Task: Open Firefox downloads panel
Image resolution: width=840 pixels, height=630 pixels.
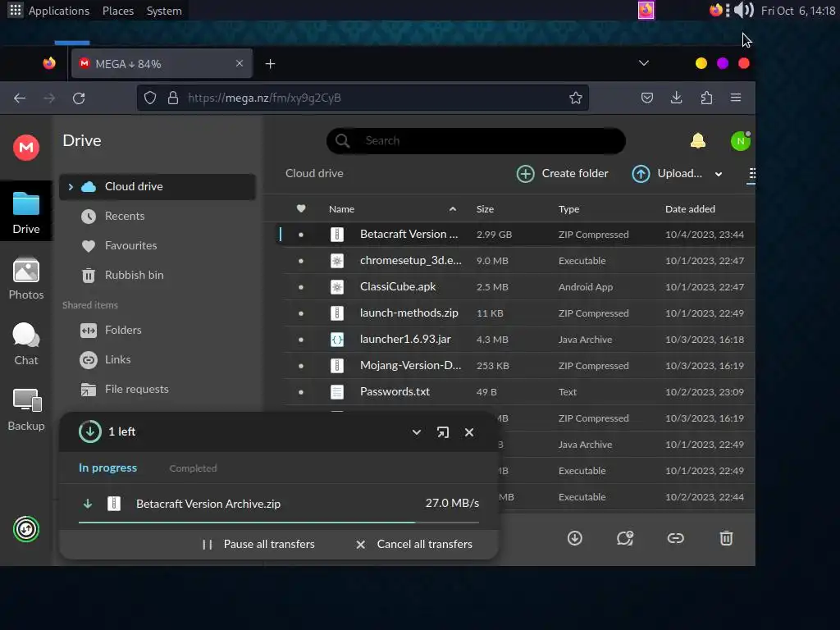Action: tap(677, 98)
